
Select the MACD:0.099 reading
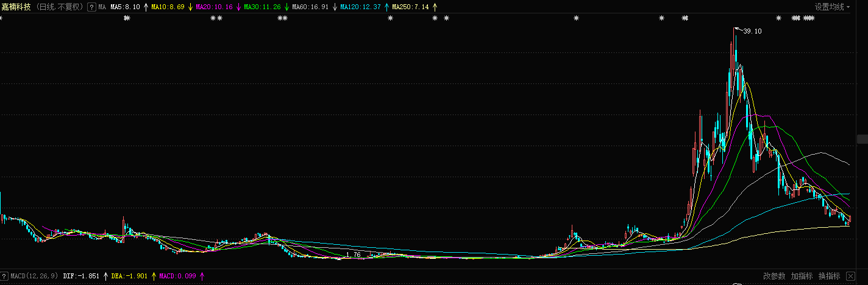click(x=177, y=276)
